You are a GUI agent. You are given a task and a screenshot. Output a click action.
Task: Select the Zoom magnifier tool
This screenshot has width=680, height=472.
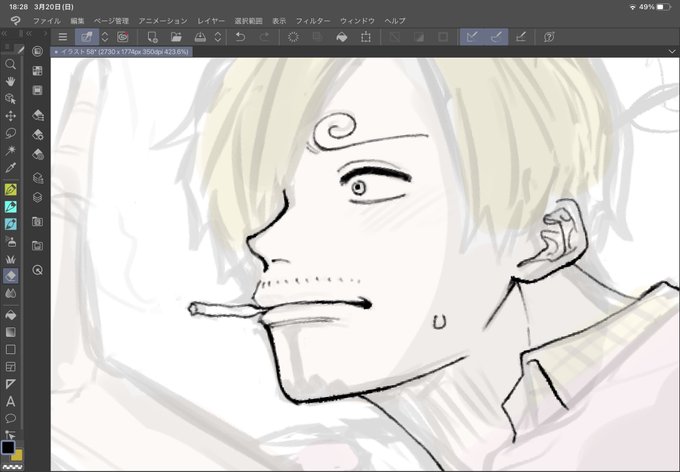10,65
